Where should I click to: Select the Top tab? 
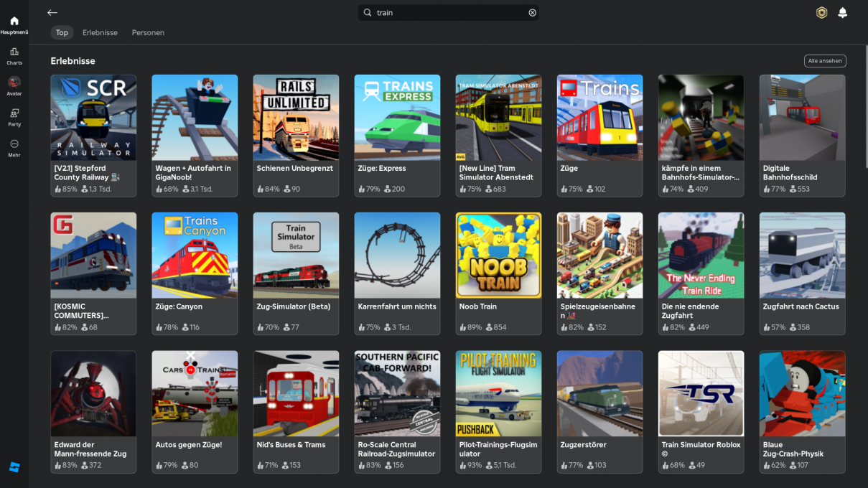[62, 33]
